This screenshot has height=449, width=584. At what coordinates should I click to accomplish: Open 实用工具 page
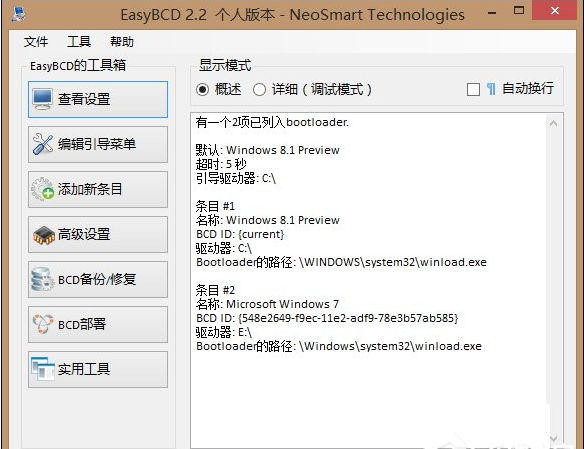tap(98, 369)
